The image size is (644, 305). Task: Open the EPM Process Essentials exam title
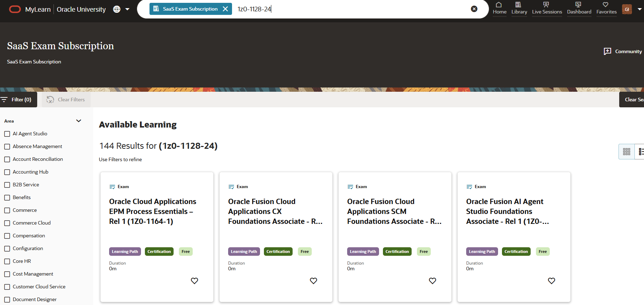point(153,211)
